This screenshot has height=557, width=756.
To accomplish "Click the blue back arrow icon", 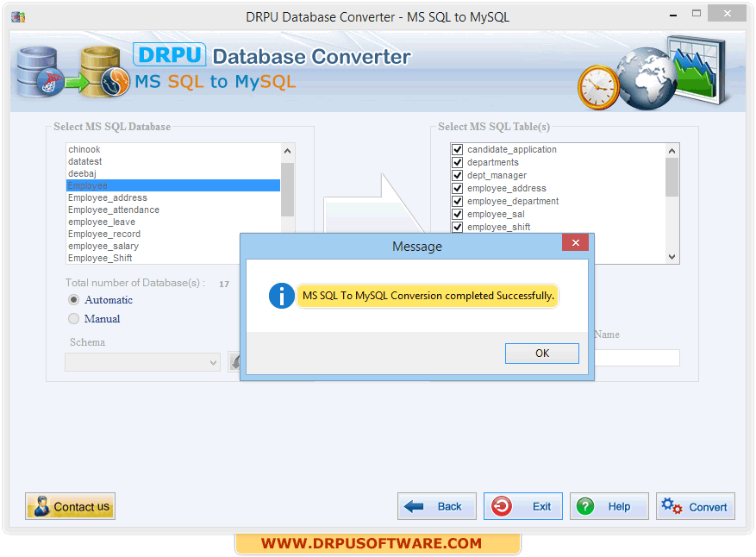I will (x=414, y=506).
